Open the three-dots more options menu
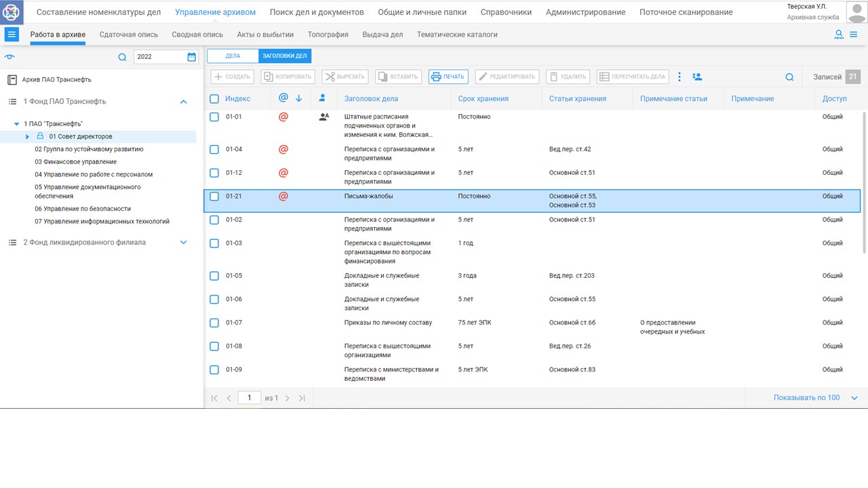The image size is (868, 488). [x=679, y=77]
